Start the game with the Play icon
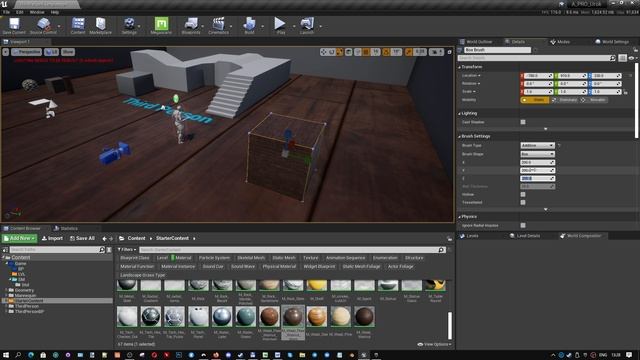 click(280, 23)
